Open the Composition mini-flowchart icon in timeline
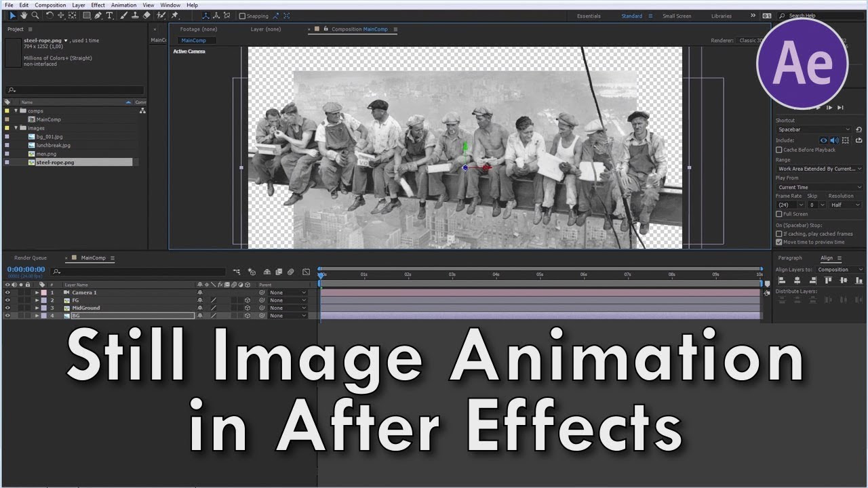 pyautogui.click(x=236, y=272)
